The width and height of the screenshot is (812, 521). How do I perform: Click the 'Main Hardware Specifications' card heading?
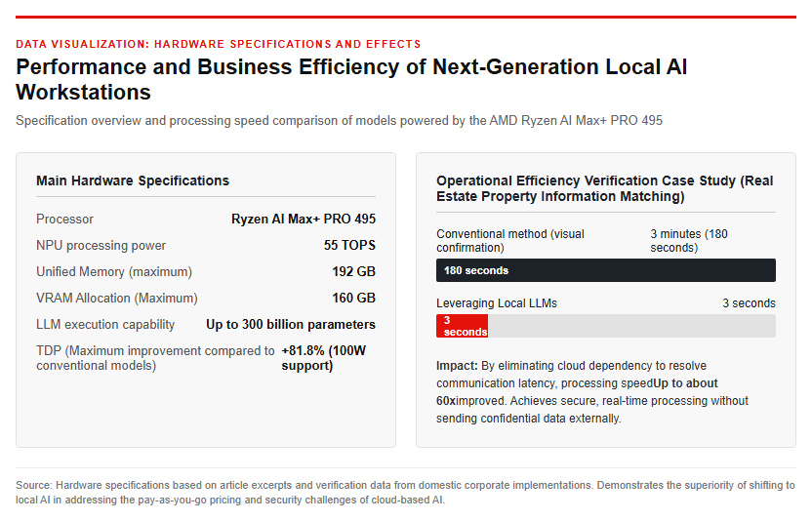pos(133,180)
